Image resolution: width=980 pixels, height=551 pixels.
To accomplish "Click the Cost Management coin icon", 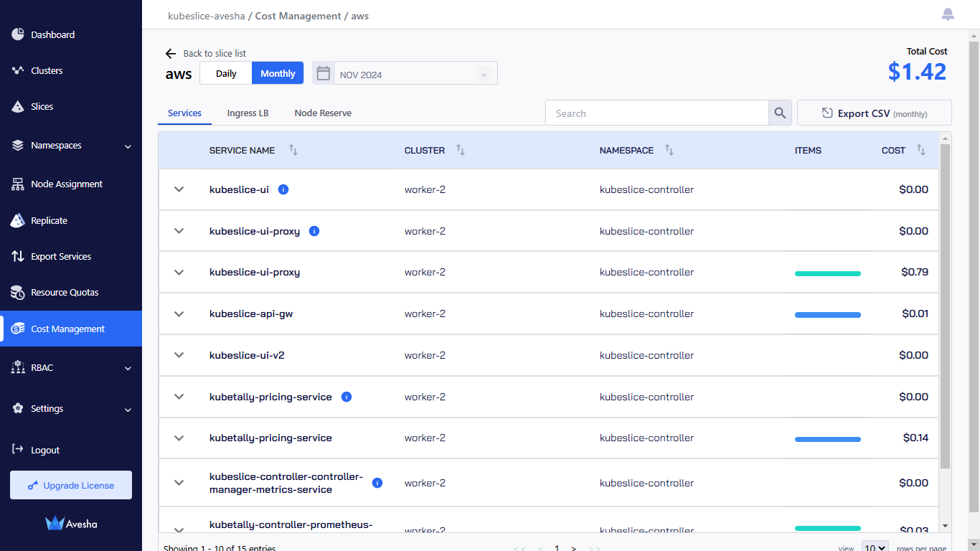I will point(18,329).
